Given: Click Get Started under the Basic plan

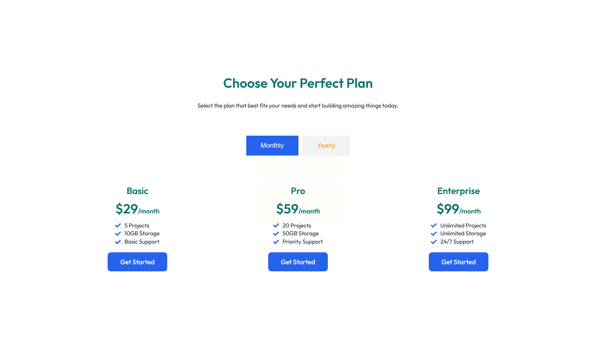Looking at the screenshot, I should click(x=137, y=262).
